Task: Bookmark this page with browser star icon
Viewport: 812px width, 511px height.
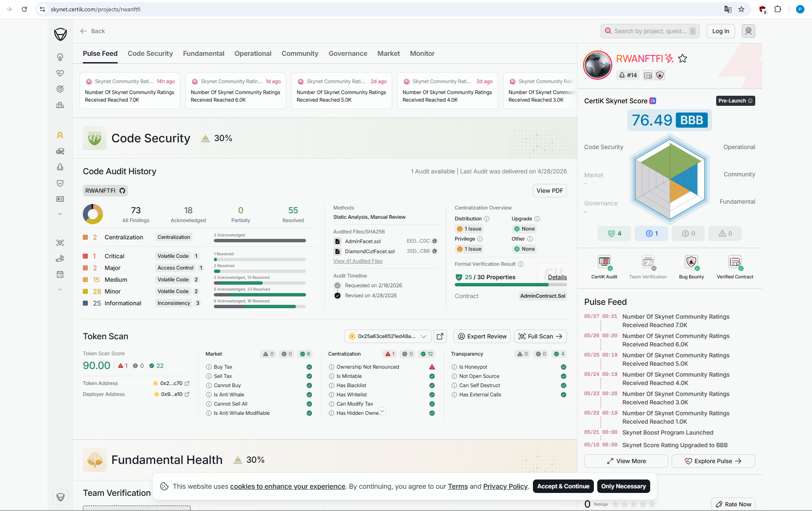Action: click(741, 9)
